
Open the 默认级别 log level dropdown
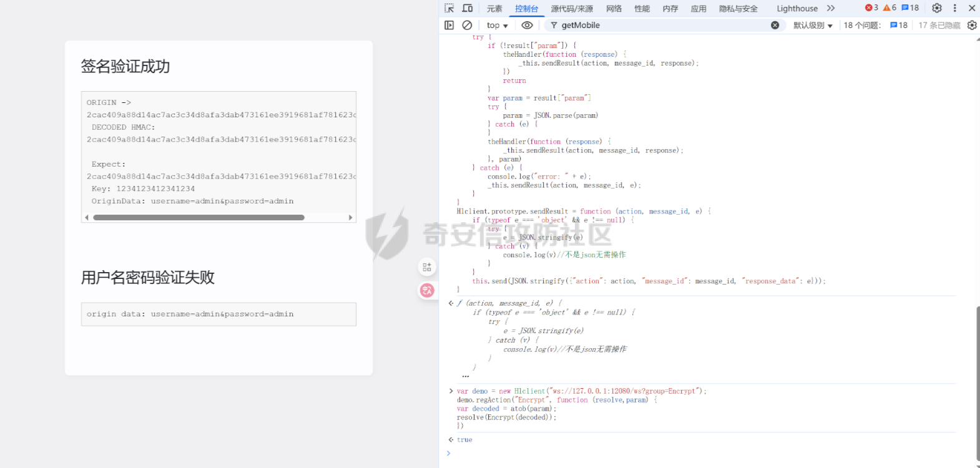coord(813,25)
